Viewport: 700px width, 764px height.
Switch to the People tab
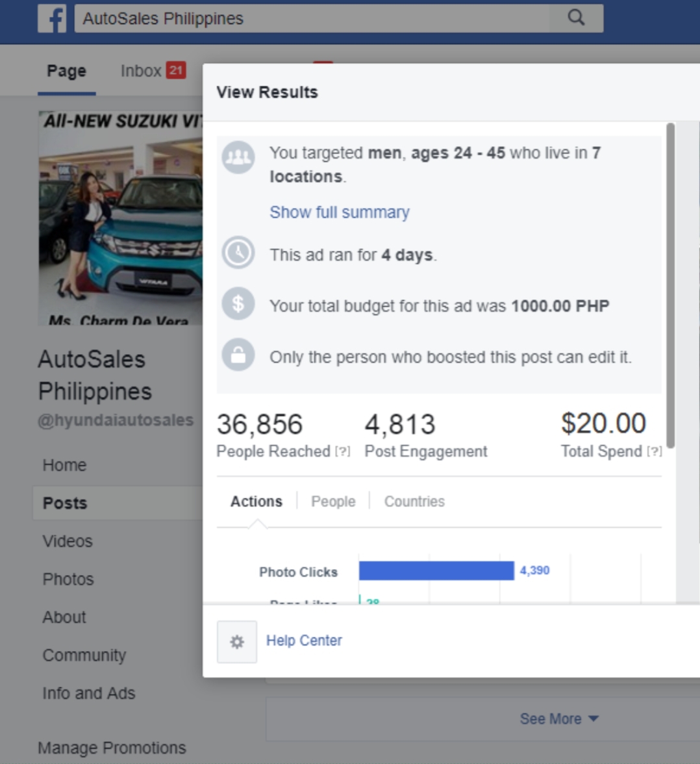tap(333, 502)
